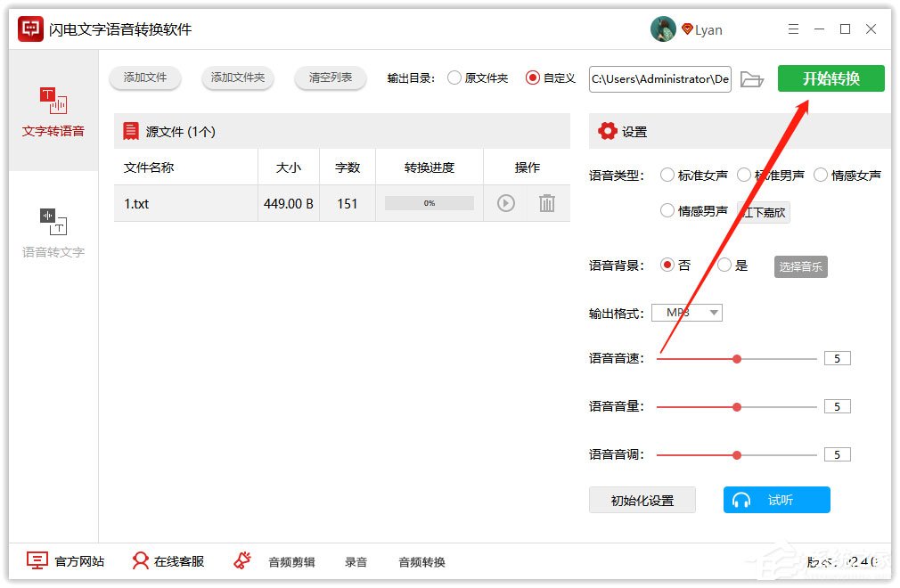900x588 pixels.
Task: Select 原文件夹 as output directory
Action: coord(454,78)
